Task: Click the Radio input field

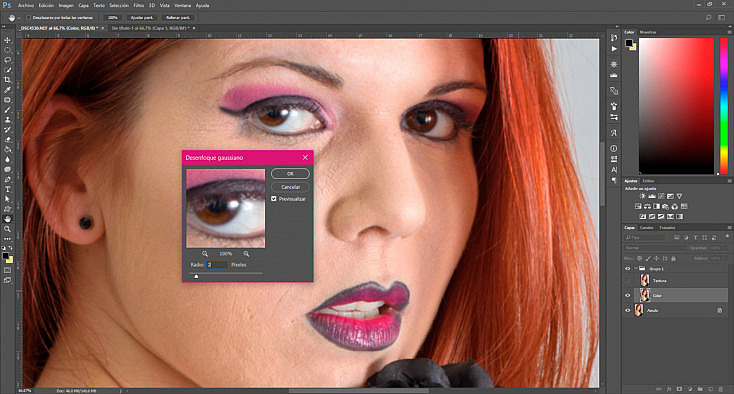Action: (x=217, y=265)
